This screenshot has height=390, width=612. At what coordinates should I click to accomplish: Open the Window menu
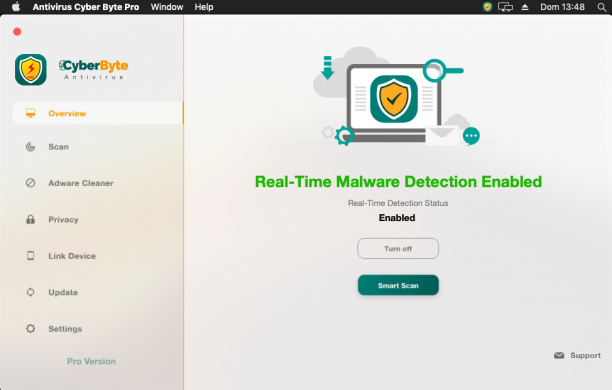pos(167,7)
